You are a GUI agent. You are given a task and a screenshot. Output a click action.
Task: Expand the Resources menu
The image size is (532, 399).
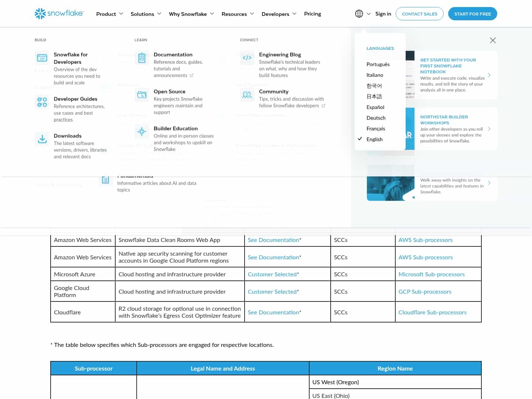tap(238, 14)
